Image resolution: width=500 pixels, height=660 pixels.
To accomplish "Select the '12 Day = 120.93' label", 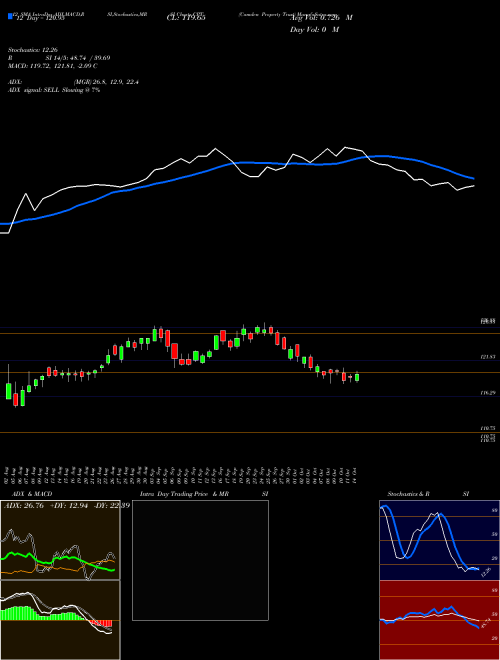I will [40, 18].
